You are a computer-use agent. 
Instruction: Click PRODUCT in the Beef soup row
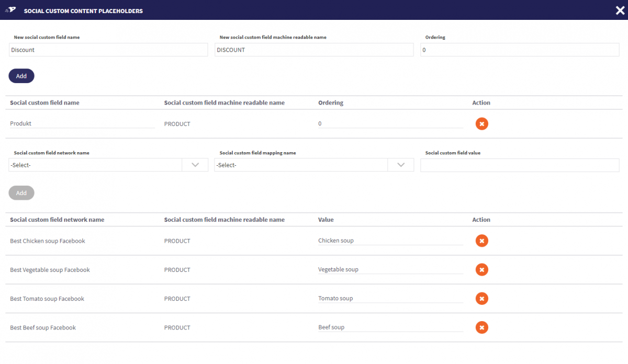click(177, 327)
